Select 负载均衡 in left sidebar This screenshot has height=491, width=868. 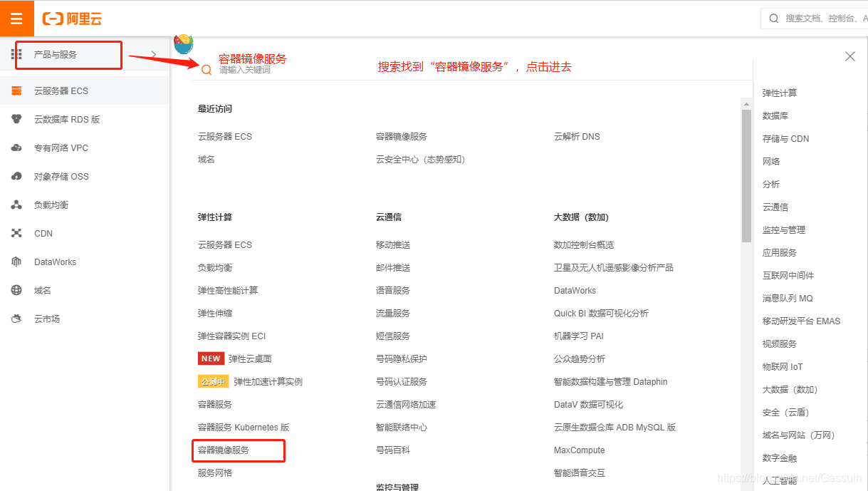[x=51, y=205]
